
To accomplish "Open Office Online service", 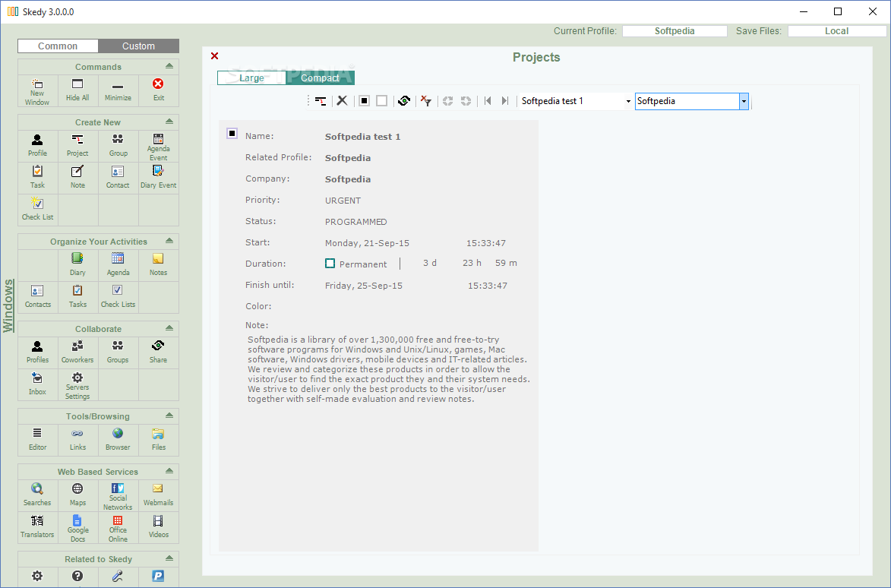I will [118, 528].
